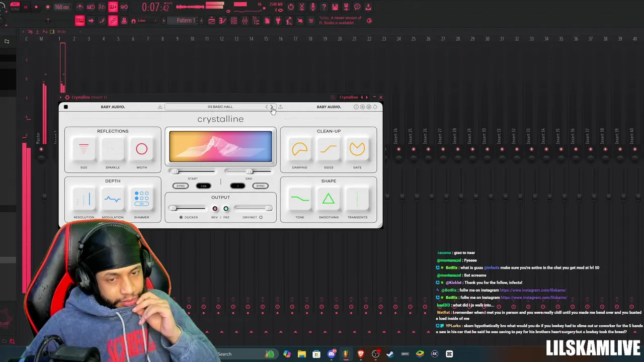Click the Damping control in Clean-Up

[x=299, y=149]
